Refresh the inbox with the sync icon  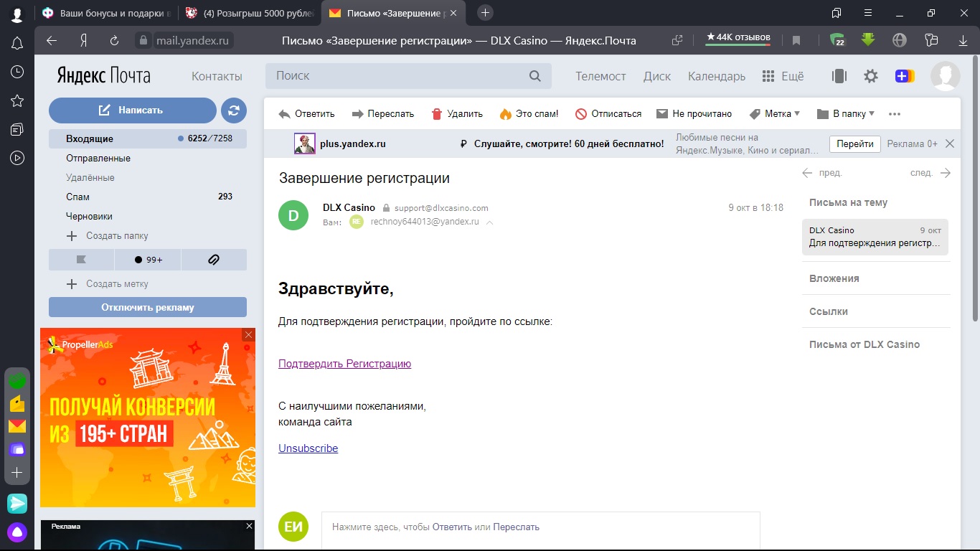pyautogui.click(x=234, y=110)
